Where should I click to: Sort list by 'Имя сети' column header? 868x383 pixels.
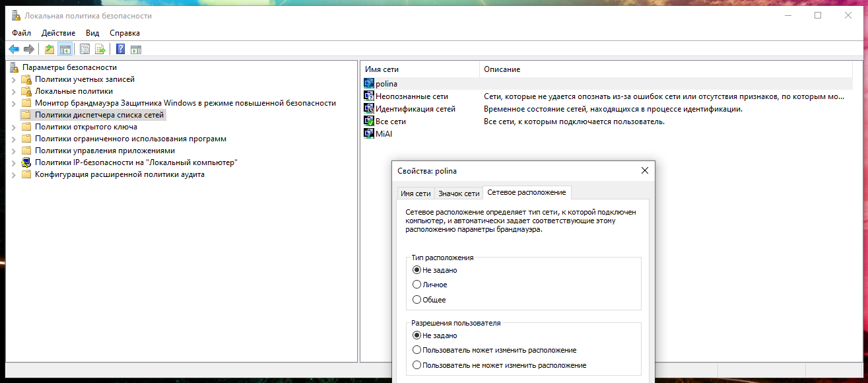(x=420, y=69)
